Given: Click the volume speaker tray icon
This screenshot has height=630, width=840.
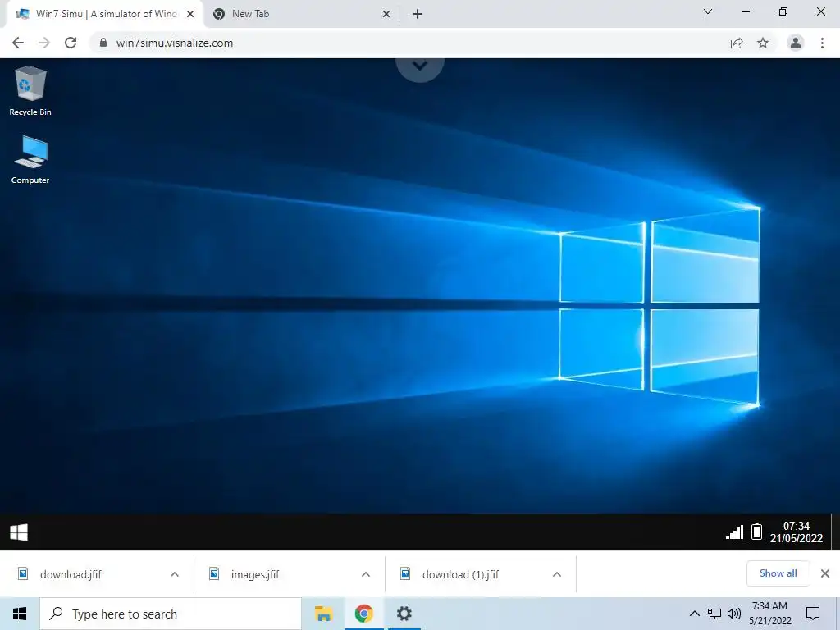Looking at the screenshot, I should (734, 614).
